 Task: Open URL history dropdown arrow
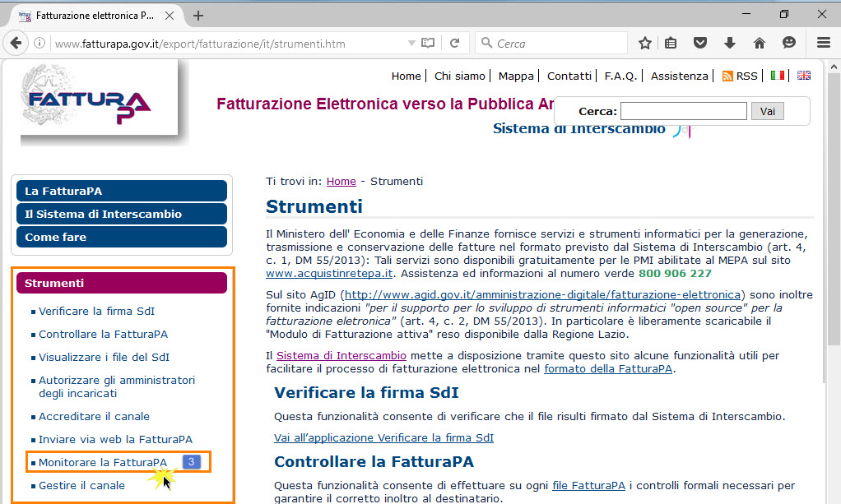tap(411, 43)
